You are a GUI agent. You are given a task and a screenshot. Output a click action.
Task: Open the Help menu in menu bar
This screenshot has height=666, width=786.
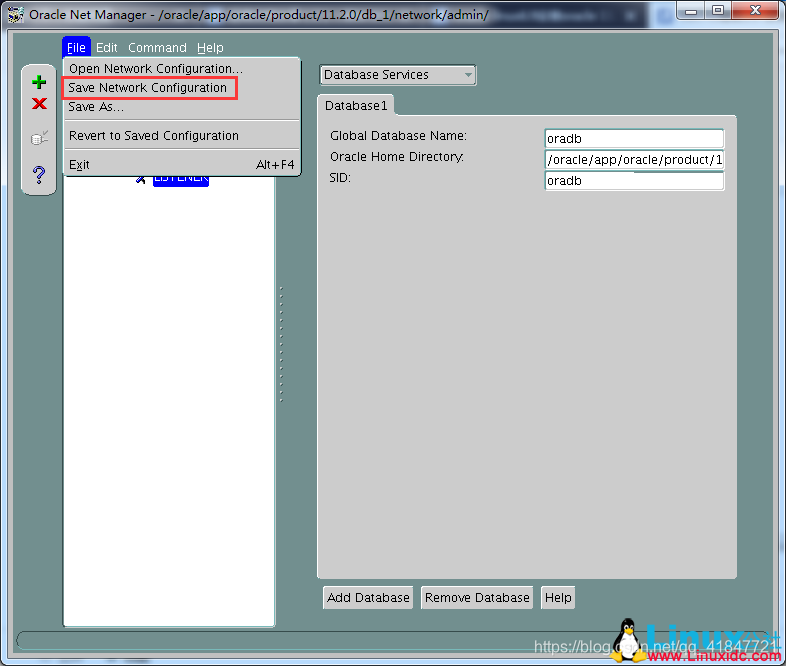click(x=210, y=48)
